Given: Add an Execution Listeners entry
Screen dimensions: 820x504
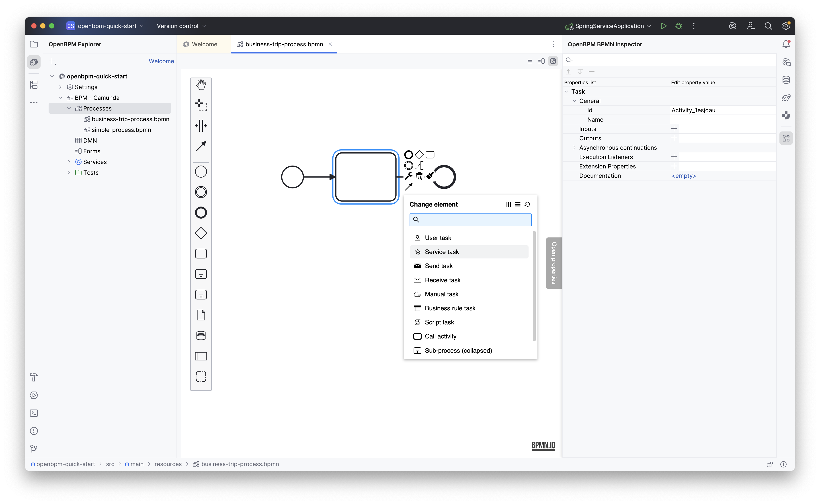Looking at the screenshot, I should pos(674,157).
